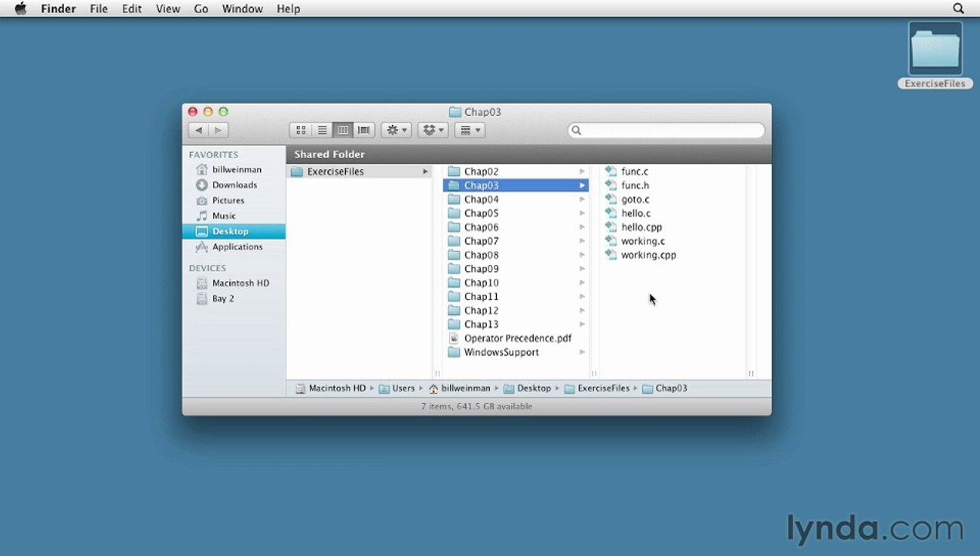Click billweinman in the path bar
This screenshot has width=980, height=556.
point(459,388)
